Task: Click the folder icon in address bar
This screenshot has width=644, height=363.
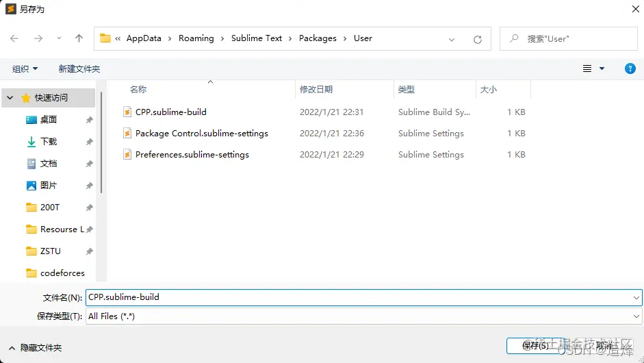Action: coord(105,38)
